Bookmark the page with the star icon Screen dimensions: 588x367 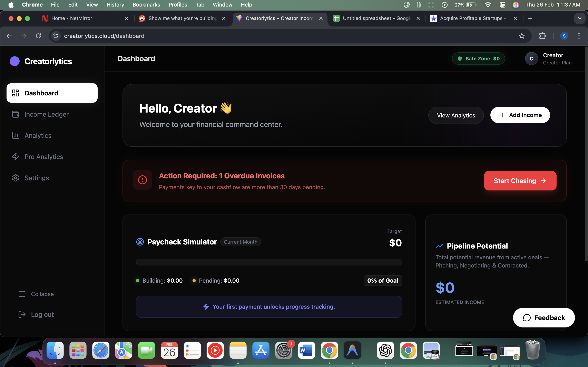point(522,36)
